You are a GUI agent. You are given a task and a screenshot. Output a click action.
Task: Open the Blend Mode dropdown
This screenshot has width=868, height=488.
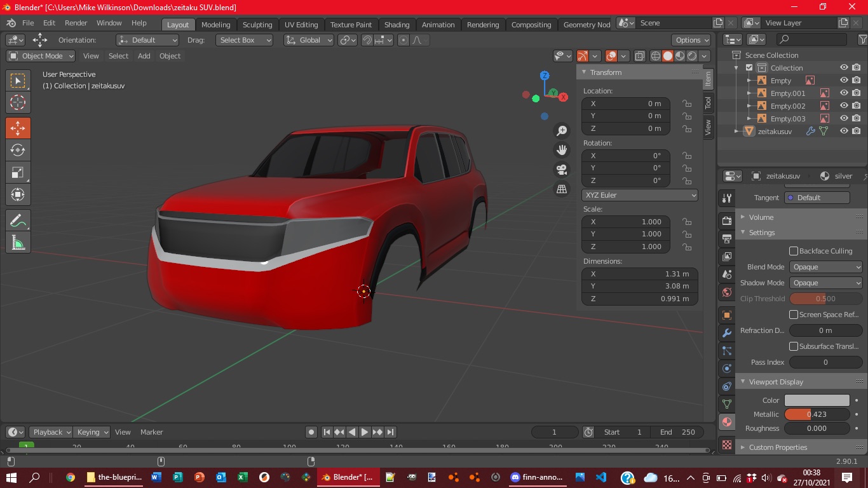coord(825,267)
